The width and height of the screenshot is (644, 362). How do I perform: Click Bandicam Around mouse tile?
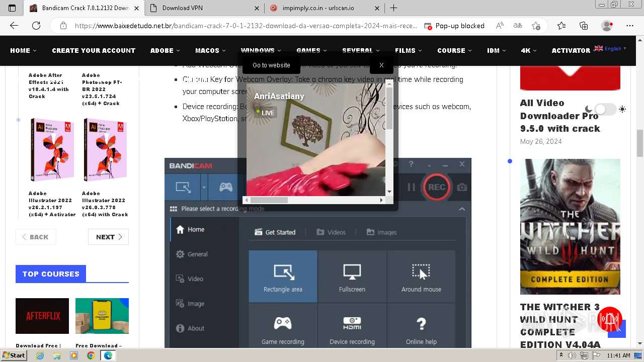pos(421,277)
